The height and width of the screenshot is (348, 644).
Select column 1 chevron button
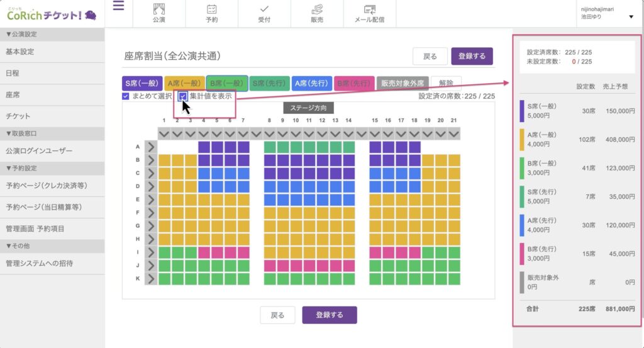164,133
